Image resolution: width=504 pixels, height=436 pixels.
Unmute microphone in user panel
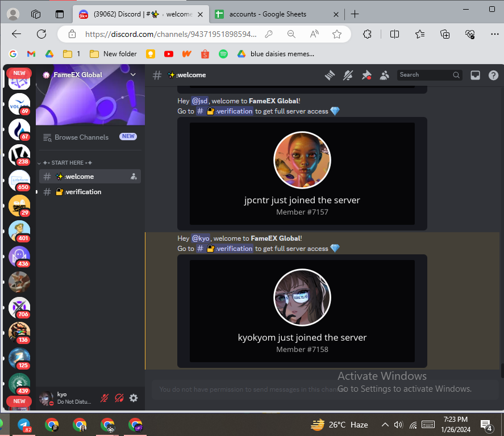pyautogui.click(x=105, y=398)
